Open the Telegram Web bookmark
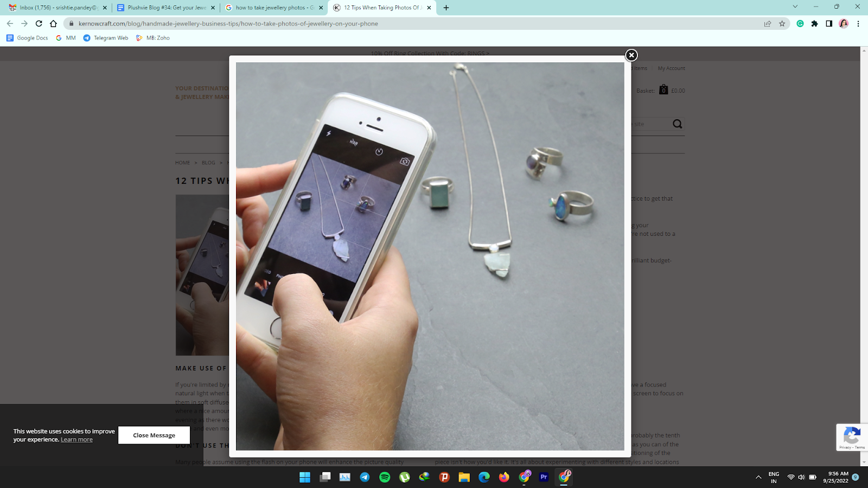Screen dimensions: 868x488 (106, 38)
